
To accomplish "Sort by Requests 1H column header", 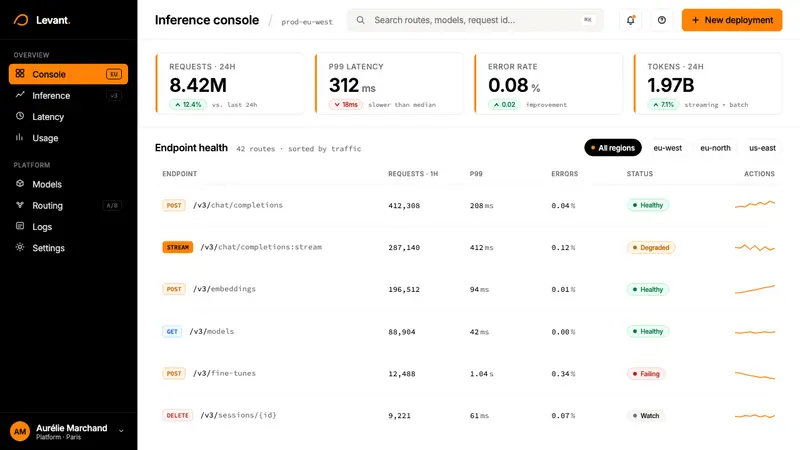I will tap(413, 174).
